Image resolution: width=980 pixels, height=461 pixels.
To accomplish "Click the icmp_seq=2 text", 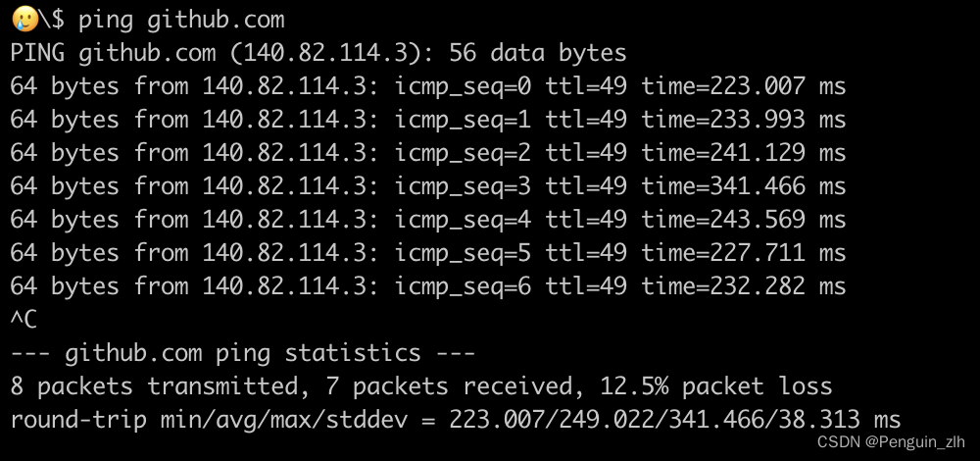I will tap(464, 154).
